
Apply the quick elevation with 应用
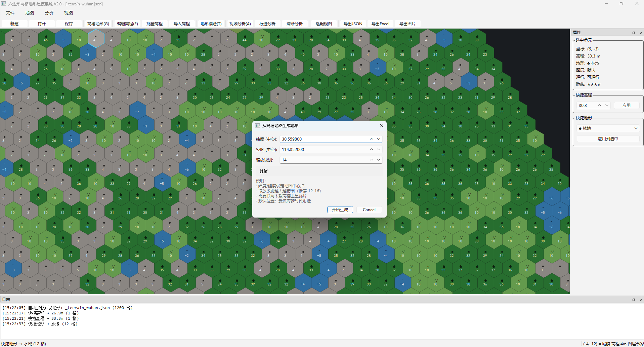click(x=626, y=106)
